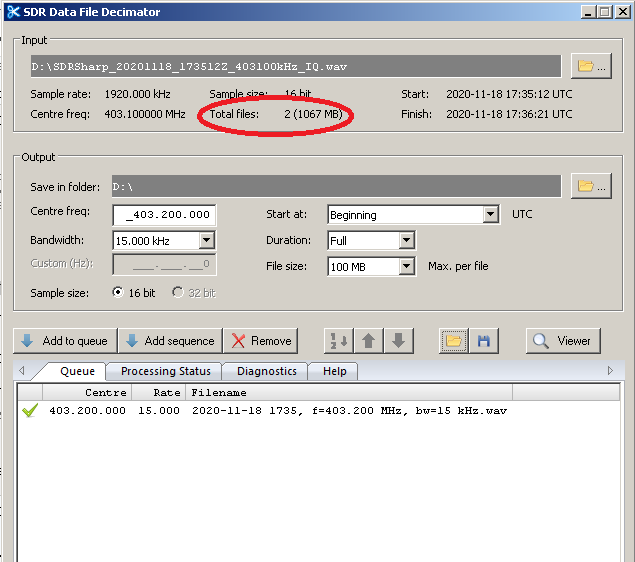The width and height of the screenshot is (635, 562).
Task: Expand the Duration dropdown
Action: [406, 241]
